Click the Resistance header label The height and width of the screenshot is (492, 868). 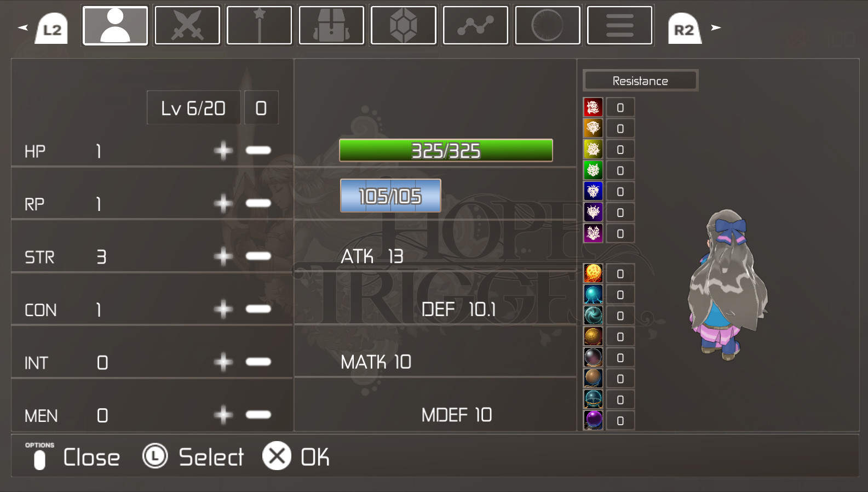click(640, 81)
